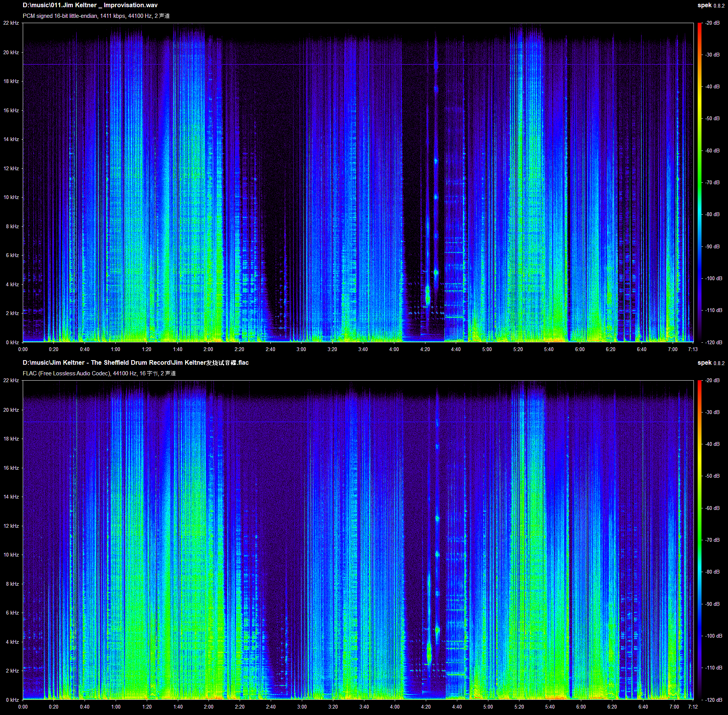Click the bottom color scale bar near -90 dB

700,604
